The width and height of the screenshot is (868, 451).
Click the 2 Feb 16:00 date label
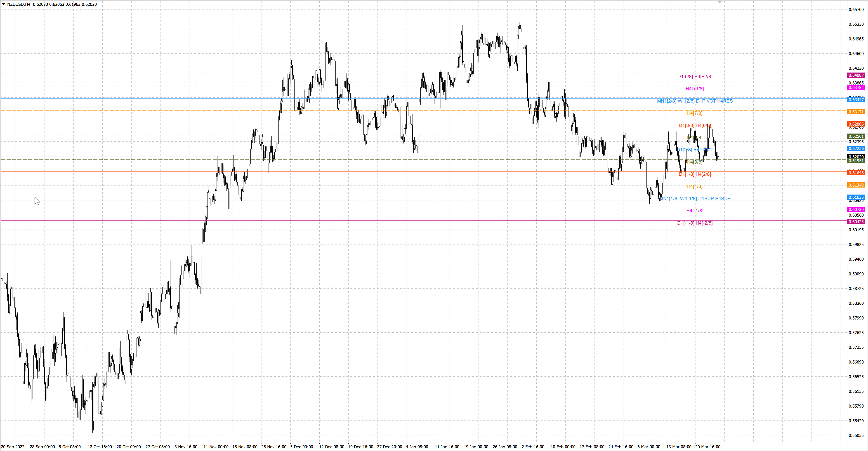point(533,447)
